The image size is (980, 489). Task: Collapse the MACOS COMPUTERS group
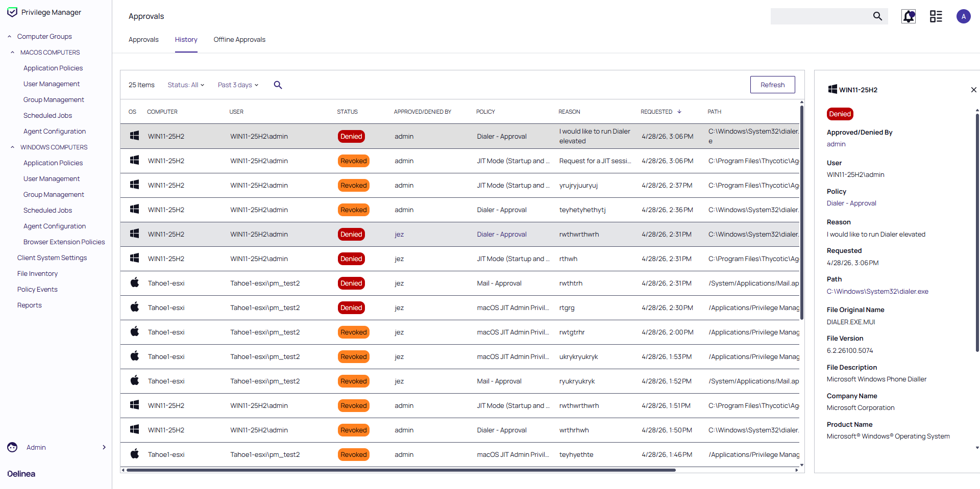[13, 53]
